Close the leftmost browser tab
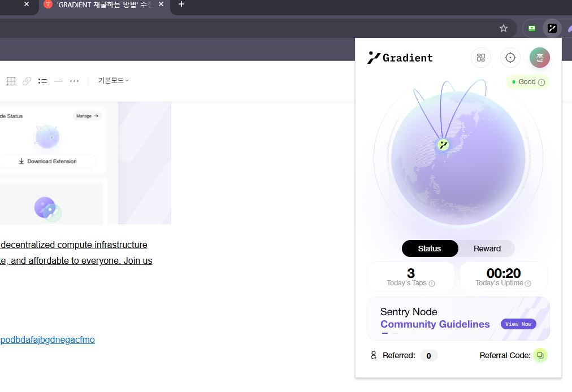 tap(26, 5)
